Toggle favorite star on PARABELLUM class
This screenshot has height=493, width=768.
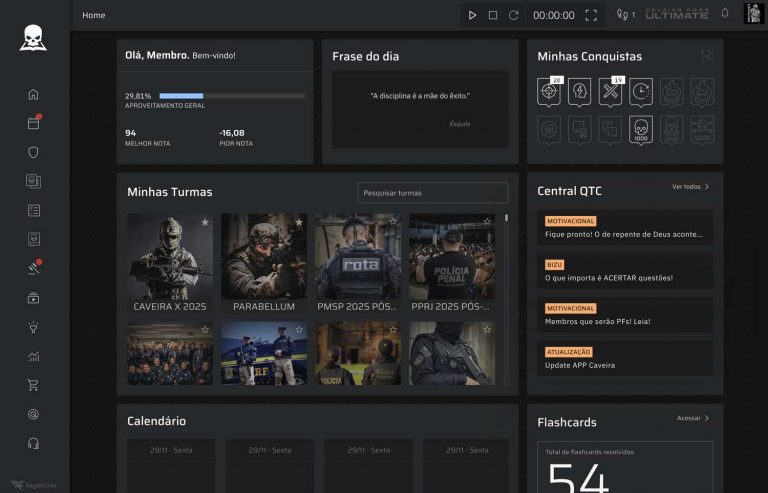tap(299, 222)
